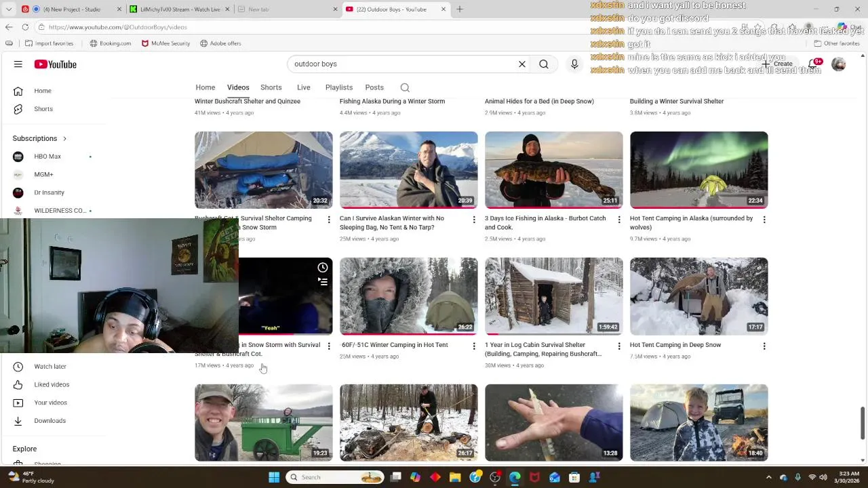Screen dimensions: 868x488
Task: Open the taskbar volume control
Action: [x=825, y=477]
